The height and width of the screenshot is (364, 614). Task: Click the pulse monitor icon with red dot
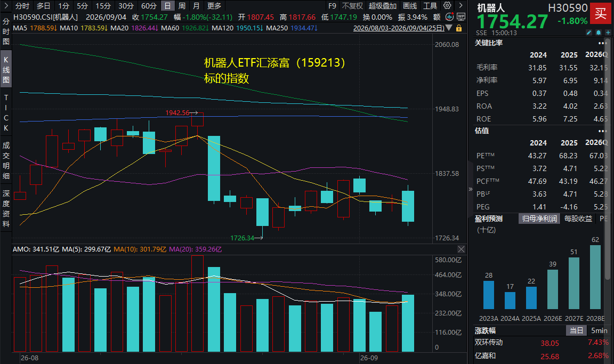click(x=449, y=17)
